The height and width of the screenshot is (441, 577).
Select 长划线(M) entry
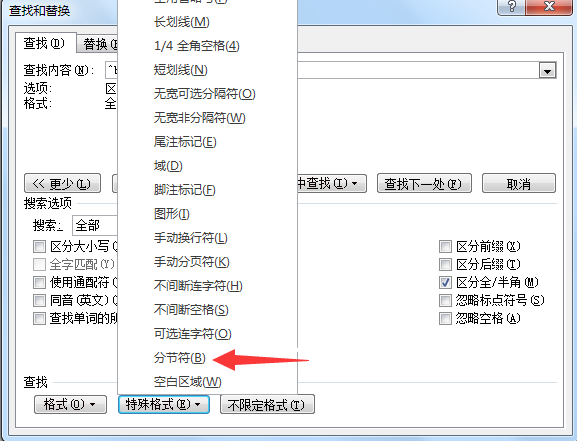(x=181, y=22)
